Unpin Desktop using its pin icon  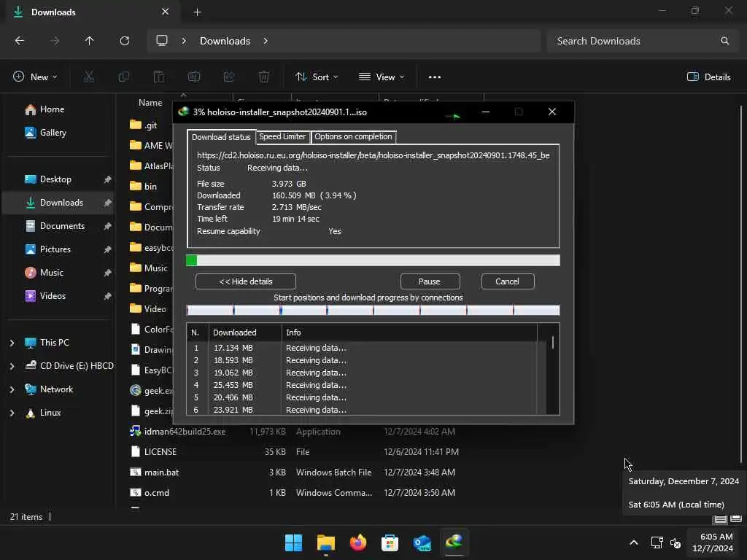(107, 179)
